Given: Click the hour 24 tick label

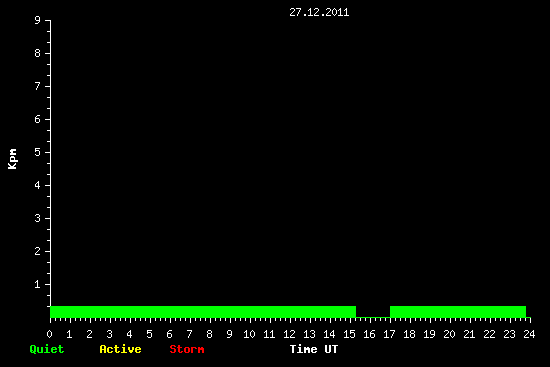Looking at the screenshot, I should click(529, 334).
